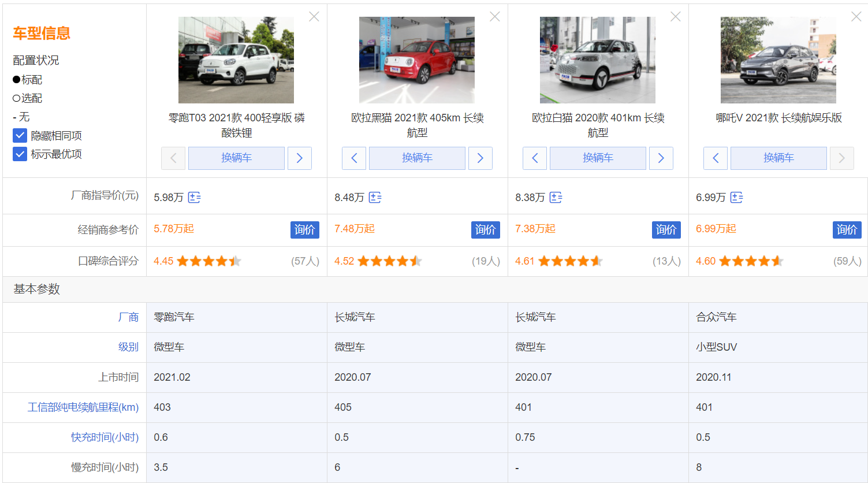The width and height of the screenshot is (868, 483).
Task: Toggle the 标示最优项 checkbox
Action: 20,154
